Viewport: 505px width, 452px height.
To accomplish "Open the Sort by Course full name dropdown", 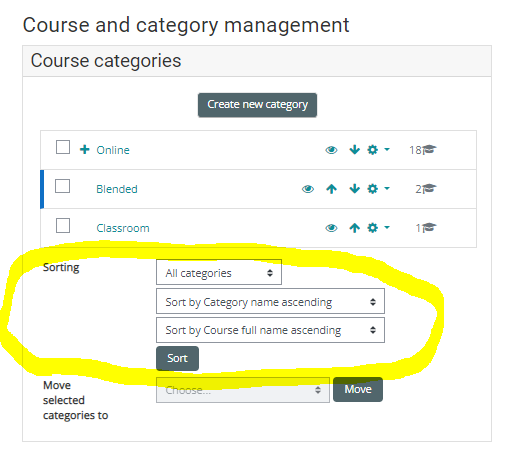I will pyautogui.click(x=270, y=330).
